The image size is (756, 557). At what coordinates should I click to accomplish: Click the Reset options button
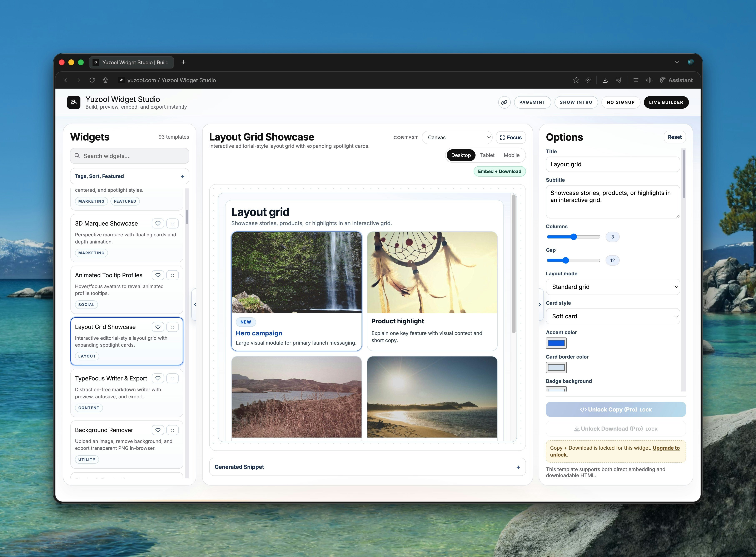675,137
